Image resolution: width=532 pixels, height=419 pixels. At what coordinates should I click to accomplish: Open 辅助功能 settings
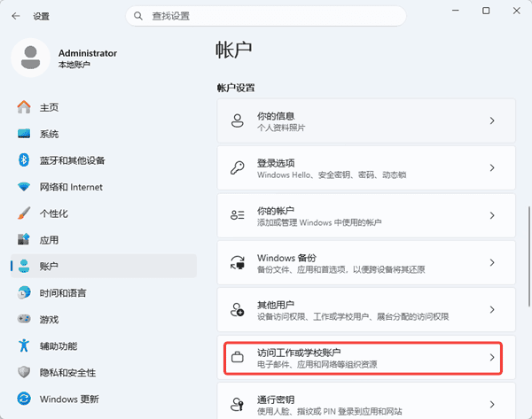pos(104,345)
